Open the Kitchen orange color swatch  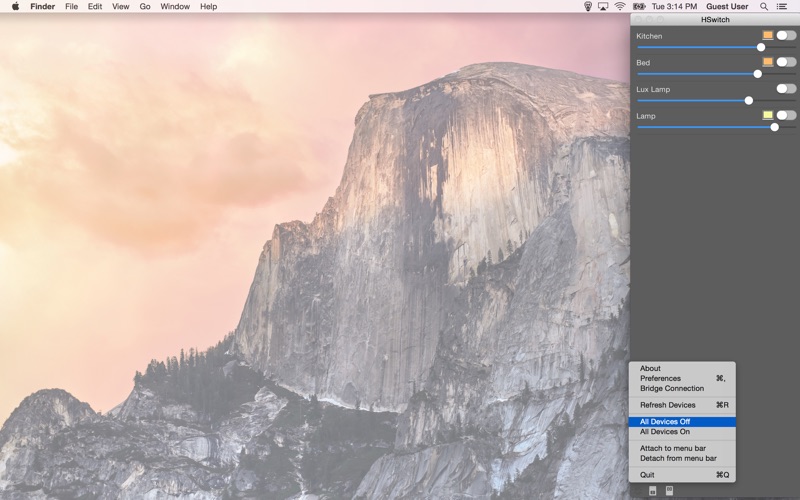point(767,35)
